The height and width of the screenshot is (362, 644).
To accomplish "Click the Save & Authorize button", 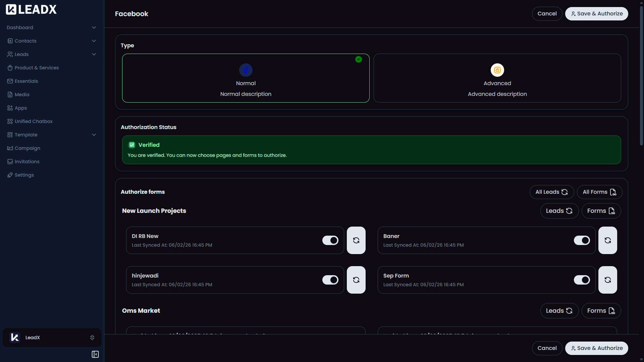I will pyautogui.click(x=596, y=13).
